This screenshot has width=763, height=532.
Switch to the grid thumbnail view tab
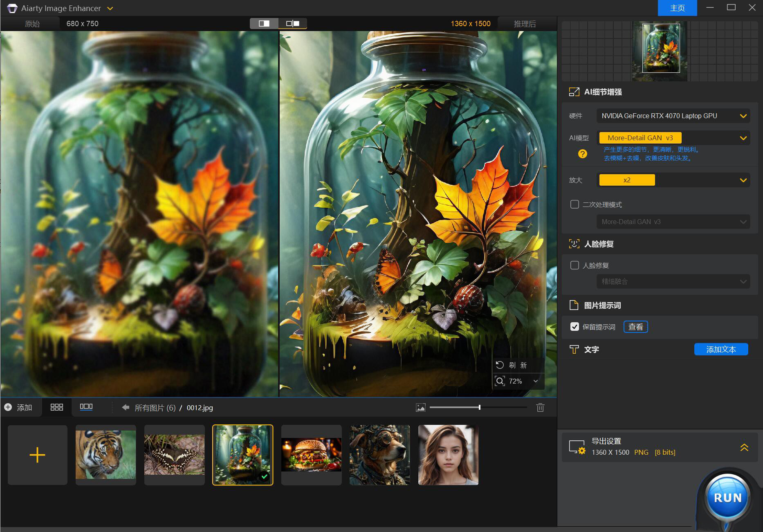[x=56, y=407]
